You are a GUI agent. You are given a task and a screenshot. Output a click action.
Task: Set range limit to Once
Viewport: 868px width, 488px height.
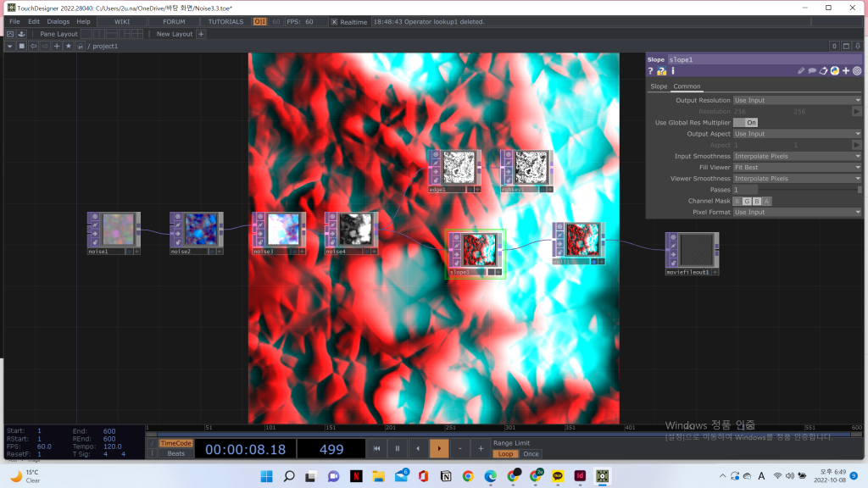531,454
